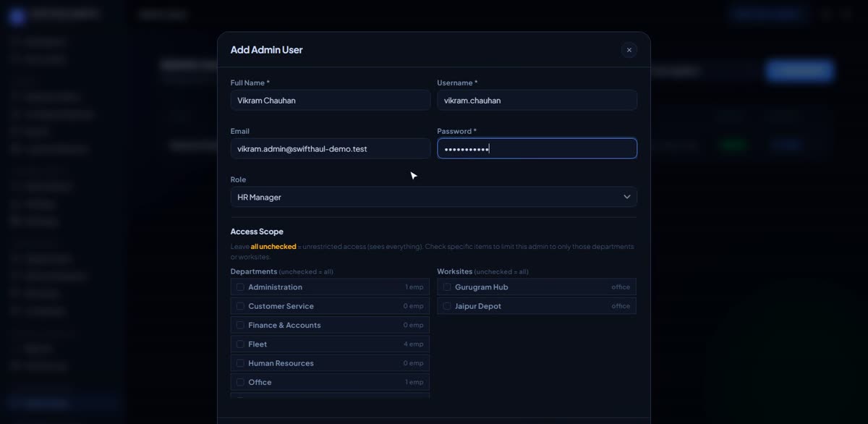
Task: Click the 'Administration' department label
Action: click(x=275, y=287)
